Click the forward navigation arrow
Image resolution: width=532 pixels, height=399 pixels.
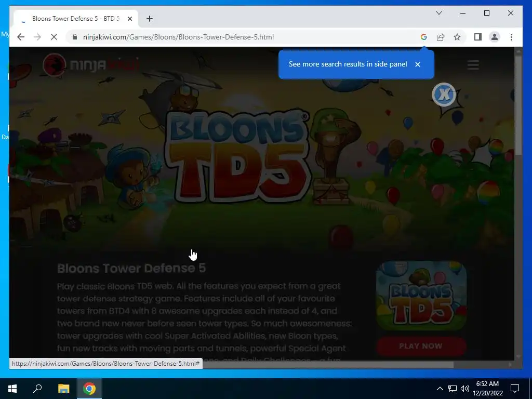pos(37,37)
